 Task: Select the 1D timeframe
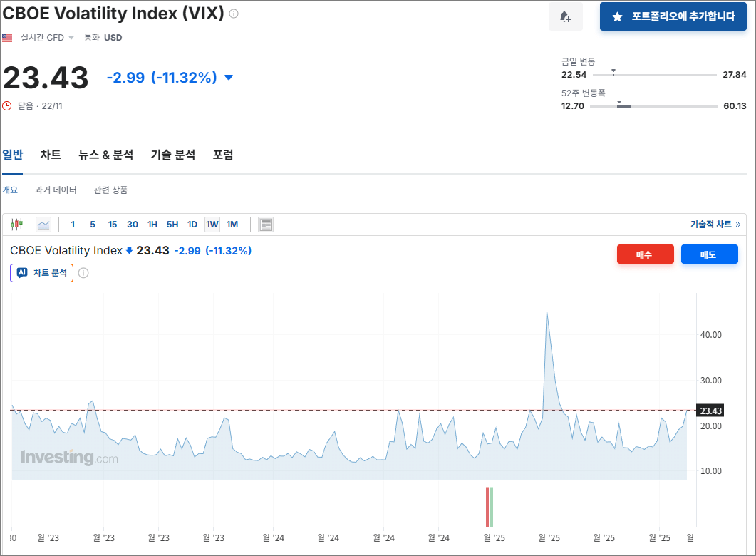(192, 225)
